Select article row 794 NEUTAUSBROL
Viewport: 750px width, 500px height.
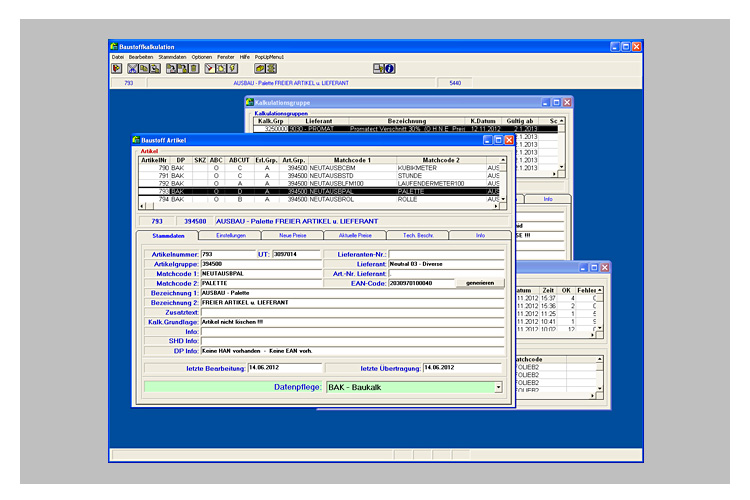319,199
